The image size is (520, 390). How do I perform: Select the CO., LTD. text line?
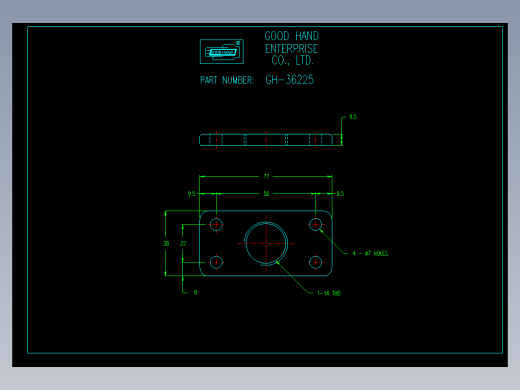[x=292, y=60]
